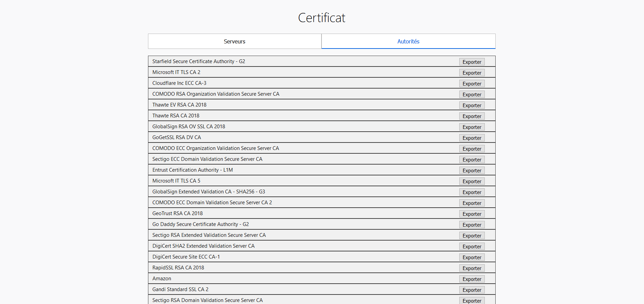Select GlobalSign RSA OV SSL CA 2018 text

(189, 127)
